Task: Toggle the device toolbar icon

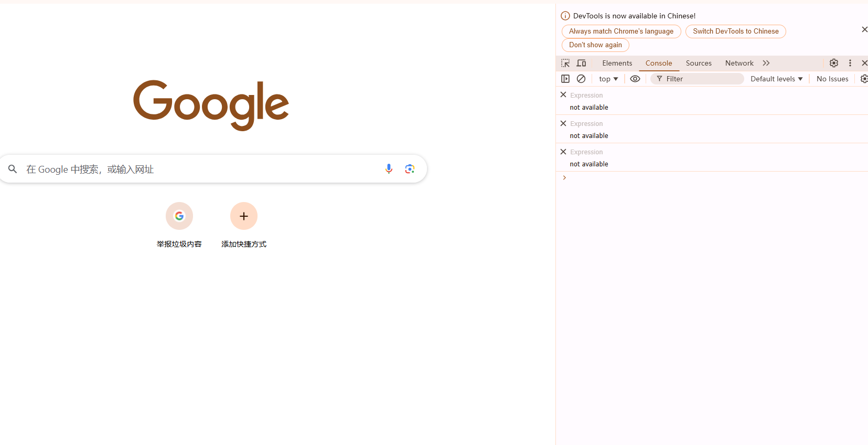Action: (x=581, y=63)
